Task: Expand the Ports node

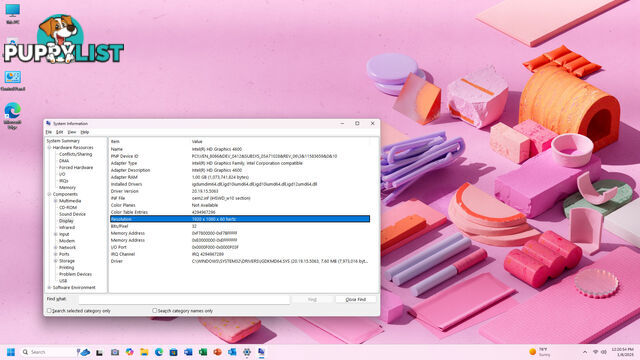Action: 56,254
